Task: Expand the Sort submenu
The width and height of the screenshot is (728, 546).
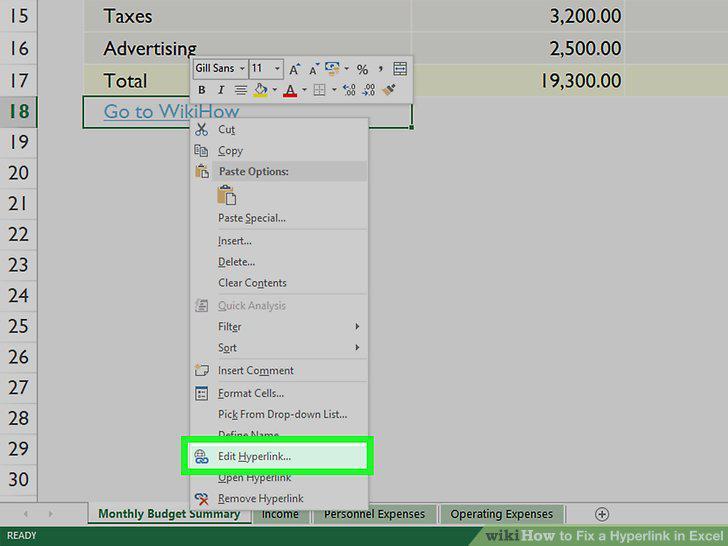Action: pyautogui.click(x=280, y=348)
